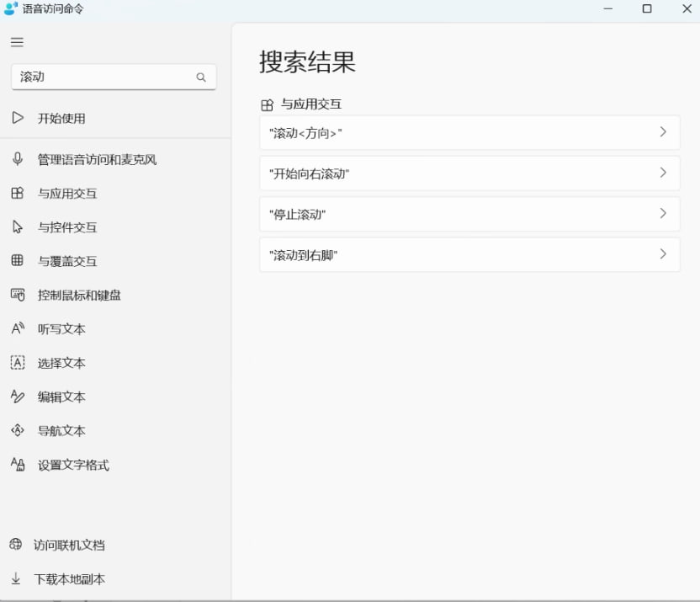Image resolution: width=700 pixels, height=602 pixels.
Task: Expand the "开始向右滚动" chevron
Action: (x=663, y=173)
